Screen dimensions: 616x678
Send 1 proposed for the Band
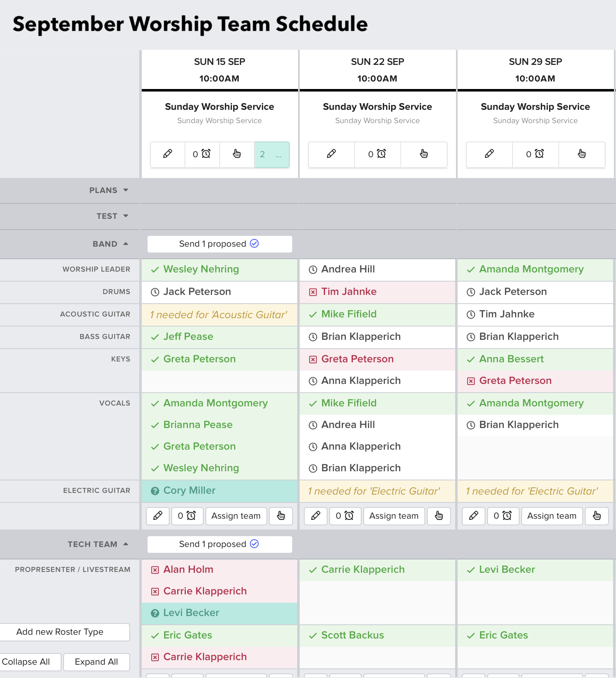[219, 244]
